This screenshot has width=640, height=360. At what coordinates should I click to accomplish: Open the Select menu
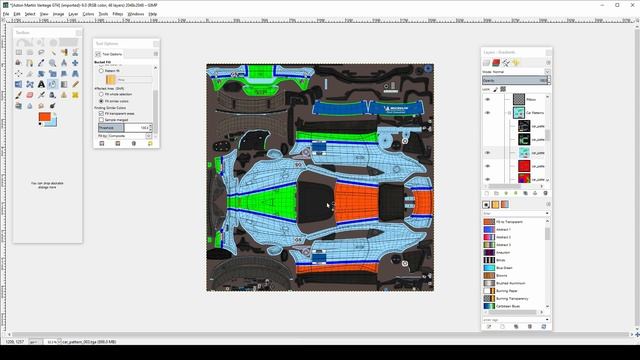tap(30, 14)
